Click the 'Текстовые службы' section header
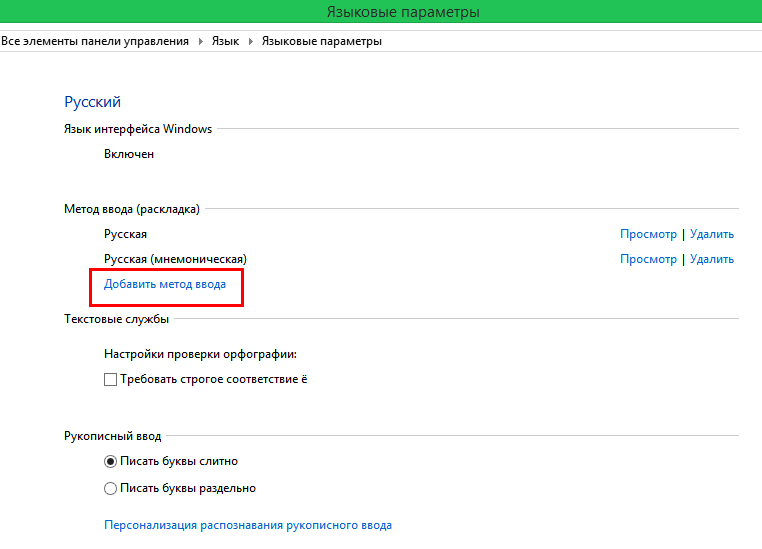762x549 pixels. click(117, 319)
